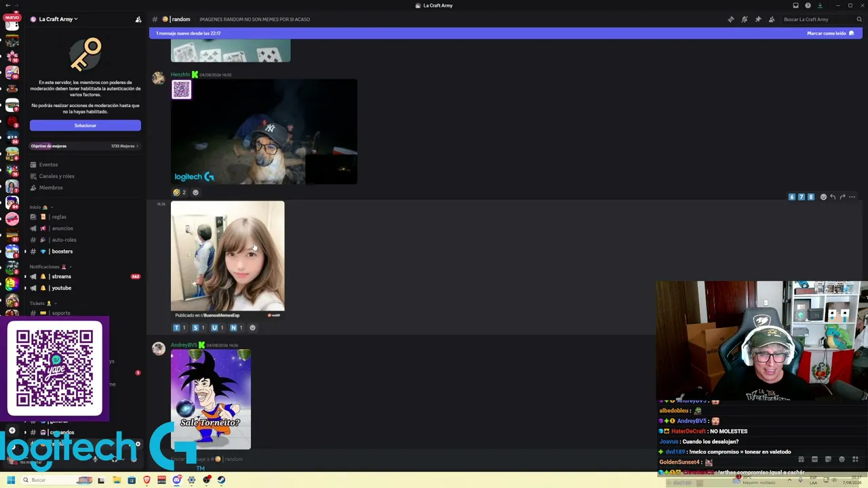The width and height of the screenshot is (868, 488).
Task: Click 'Marcar como leído' in new-message bar
Action: point(830,33)
